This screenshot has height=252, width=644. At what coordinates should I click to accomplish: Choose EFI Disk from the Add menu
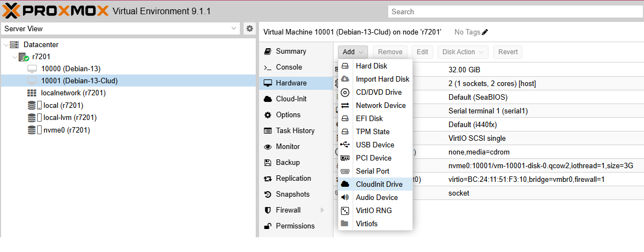[369, 118]
